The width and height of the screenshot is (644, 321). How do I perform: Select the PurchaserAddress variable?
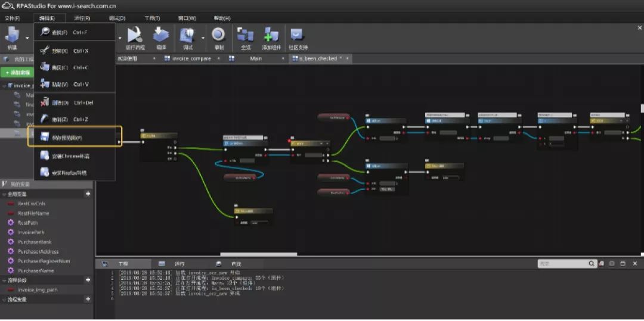[38, 251]
